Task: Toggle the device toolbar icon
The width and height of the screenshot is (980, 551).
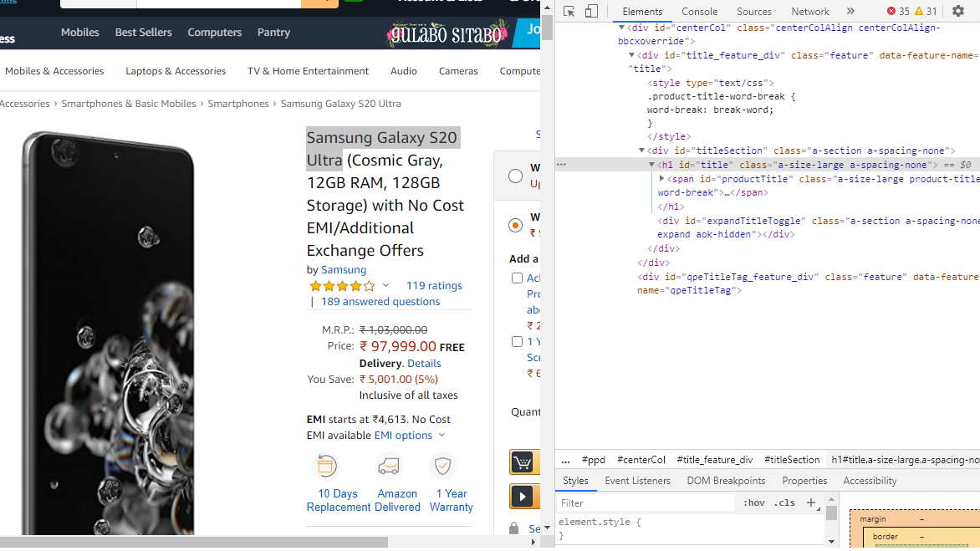Action: (591, 11)
